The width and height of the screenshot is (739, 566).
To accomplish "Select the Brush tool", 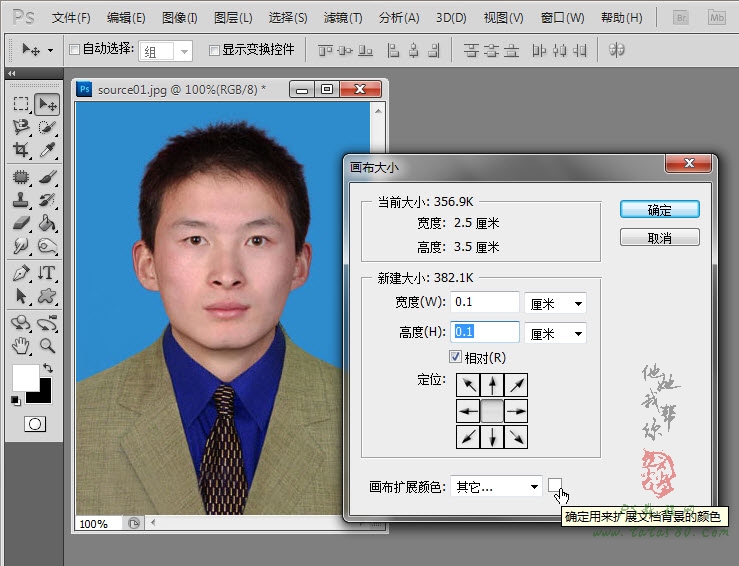I will [x=47, y=177].
